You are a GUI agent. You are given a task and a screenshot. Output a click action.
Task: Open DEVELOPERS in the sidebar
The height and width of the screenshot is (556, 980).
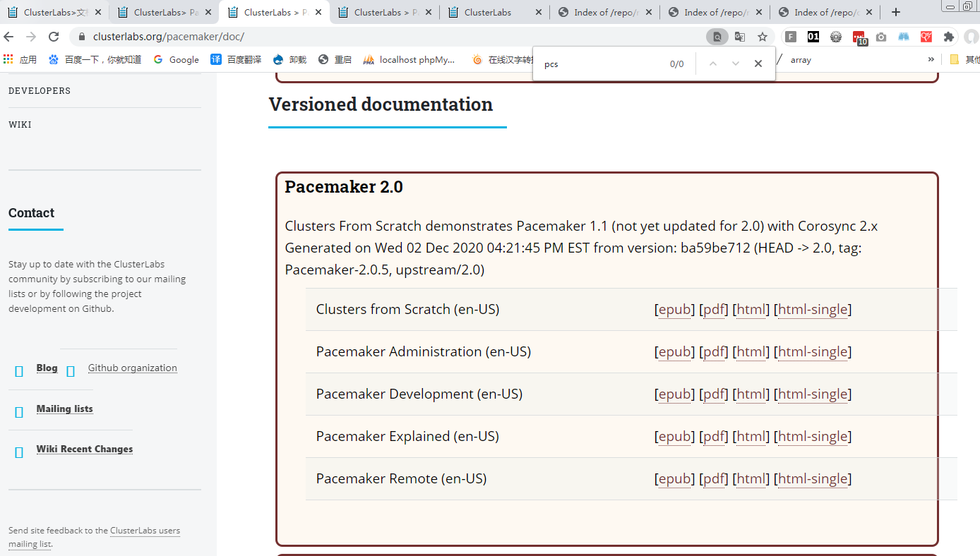tap(40, 90)
